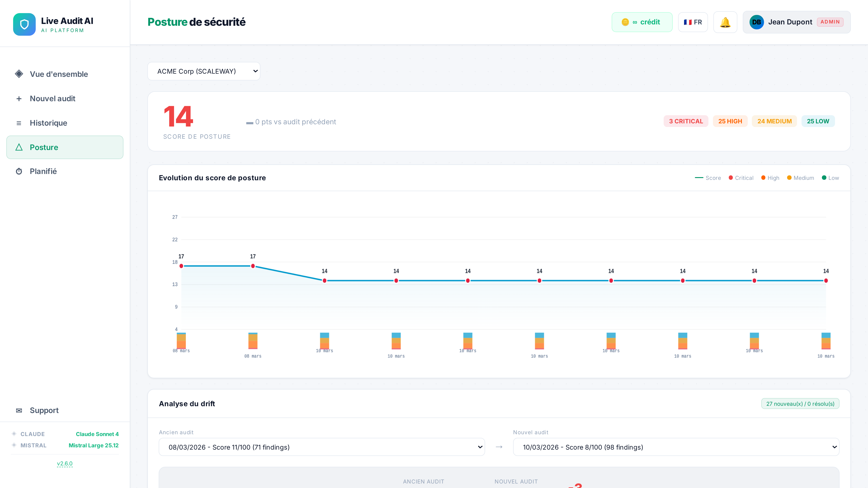The height and width of the screenshot is (488, 868).
Task: Click the DB user avatar
Action: click(x=757, y=22)
